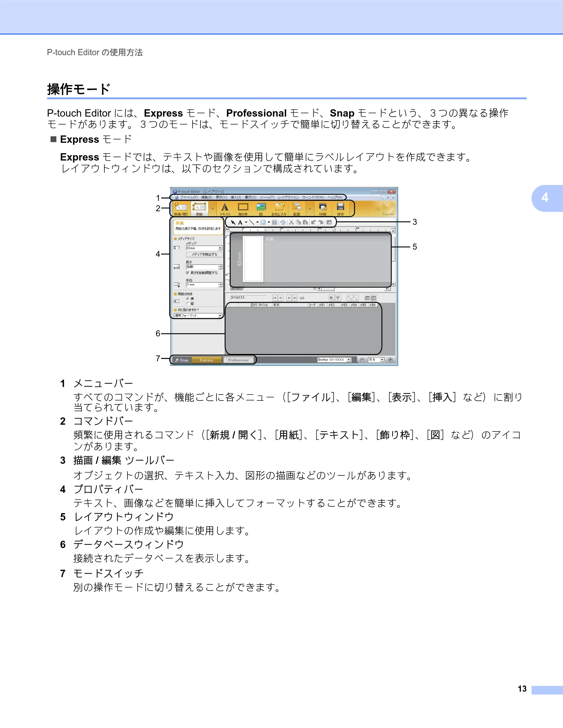
Task: Open the お気に入り favorites command
Action: pos(279,209)
